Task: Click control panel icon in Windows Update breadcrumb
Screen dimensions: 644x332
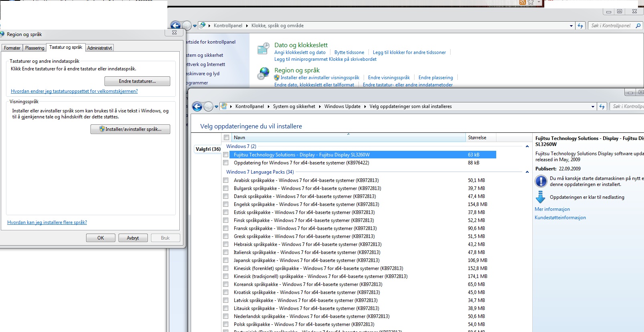Action: [x=224, y=106]
